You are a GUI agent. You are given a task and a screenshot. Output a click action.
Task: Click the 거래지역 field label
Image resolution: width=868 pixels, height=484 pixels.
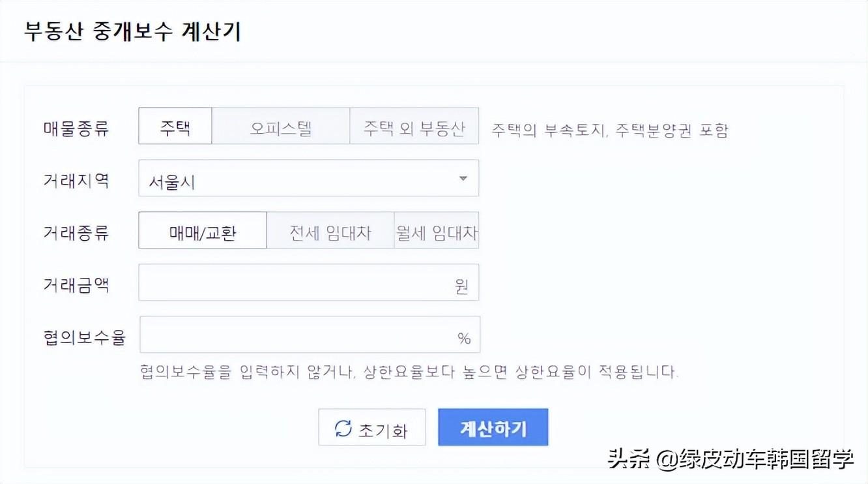pos(76,179)
